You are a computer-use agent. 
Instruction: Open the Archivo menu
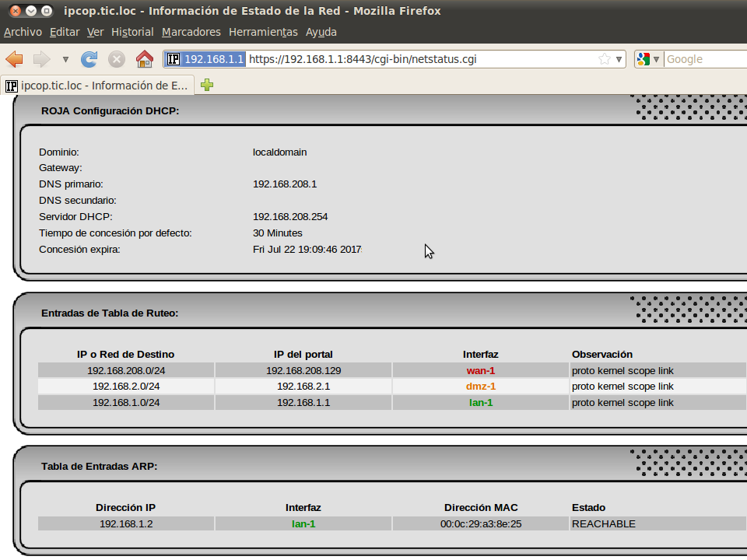pyautogui.click(x=23, y=32)
